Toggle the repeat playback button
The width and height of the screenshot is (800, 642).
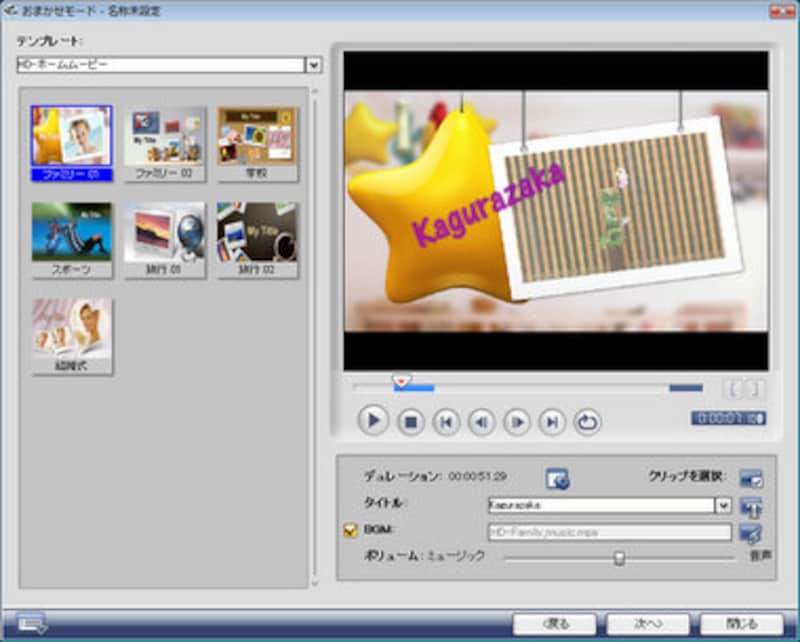click(x=587, y=421)
